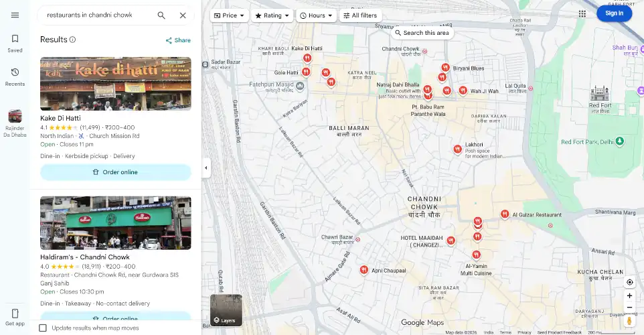
Task: Open the Google apps grid
Action: (x=582, y=13)
